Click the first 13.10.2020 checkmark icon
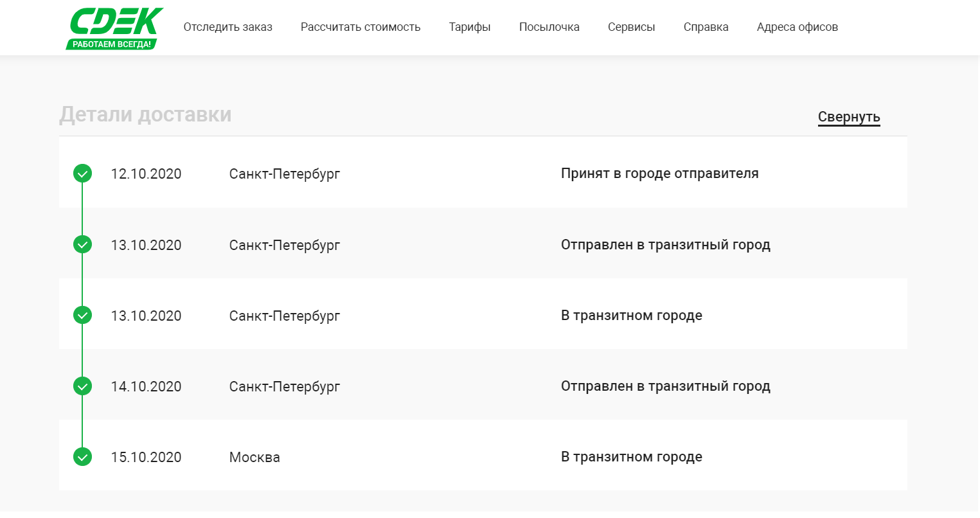Image resolution: width=980 pixels, height=518 pixels. (82, 244)
